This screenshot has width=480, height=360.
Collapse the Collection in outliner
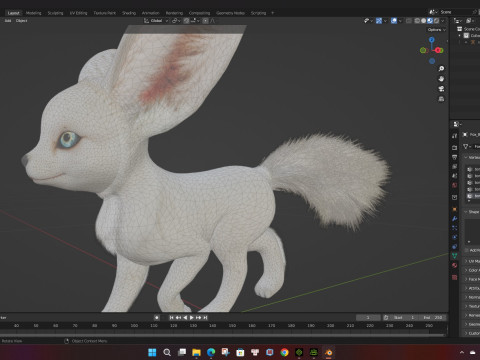(x=460, y=35)
